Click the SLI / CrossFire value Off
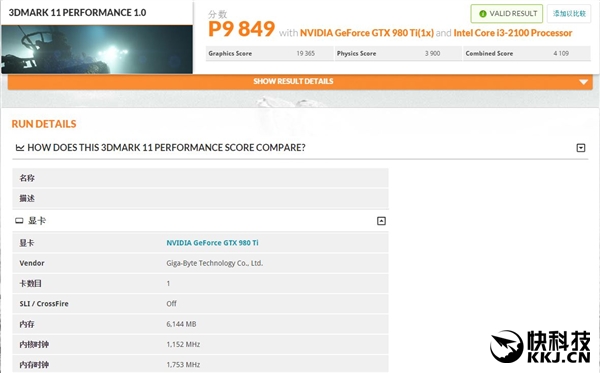 coord(171,304)
